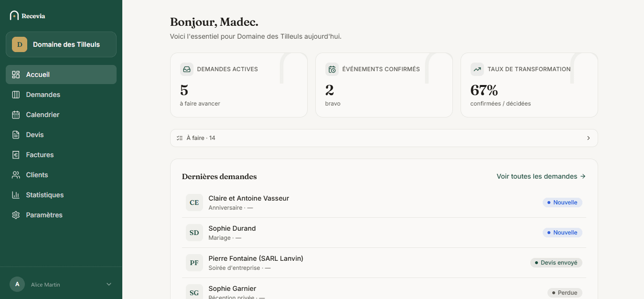Click the bravo caption
Image resolution: width=644 pixels, height=299 pixels.
click(333, 104)
